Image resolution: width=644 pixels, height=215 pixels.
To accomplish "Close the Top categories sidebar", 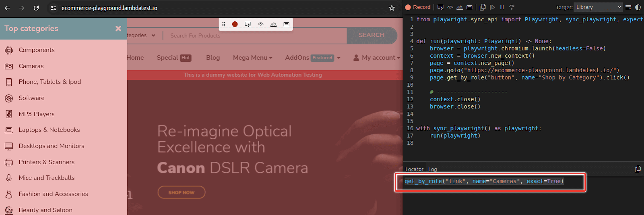I will click(118, 29).
